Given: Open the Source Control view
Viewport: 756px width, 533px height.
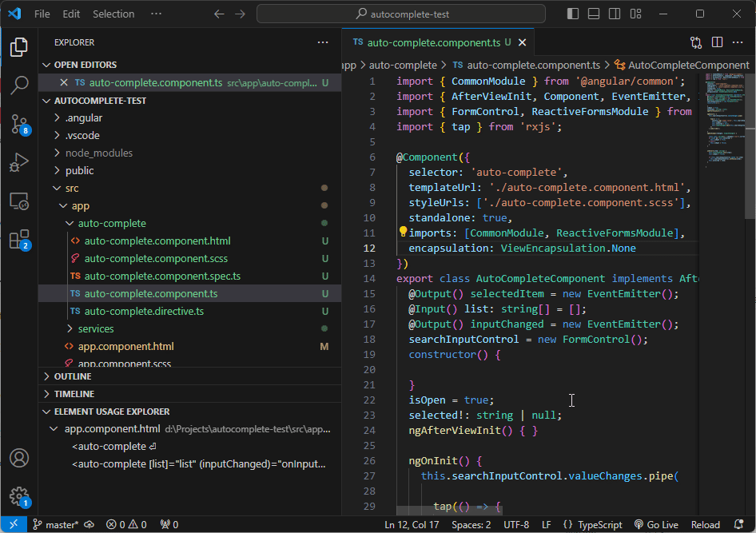Looking at the screenshot, I should [19, 123].
